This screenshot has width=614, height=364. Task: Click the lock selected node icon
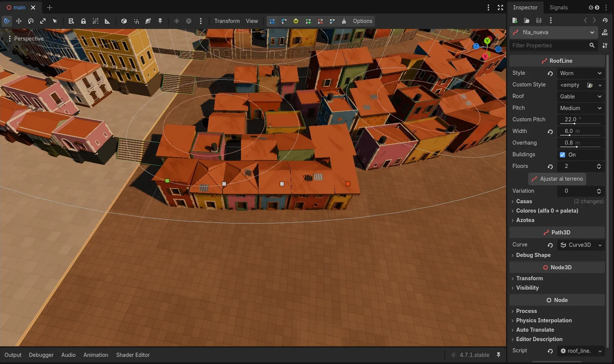pos(83,21)
